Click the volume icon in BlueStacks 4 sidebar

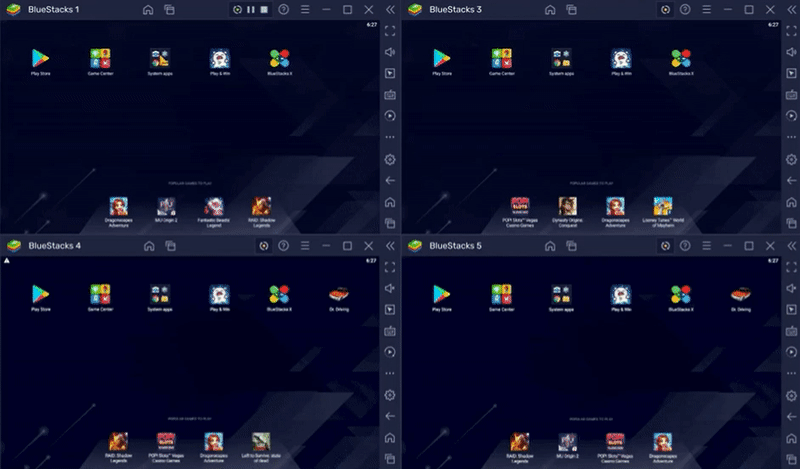tap(390, 288)
